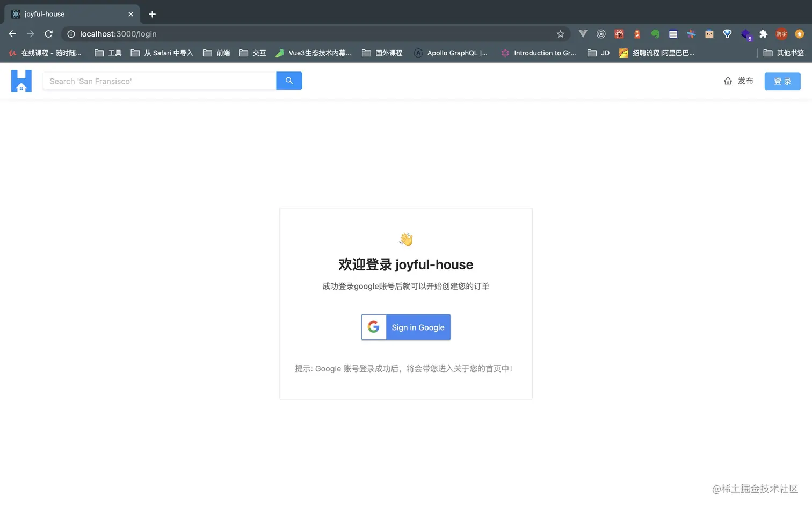Open the JD bookmarks folder

[598, 53]
